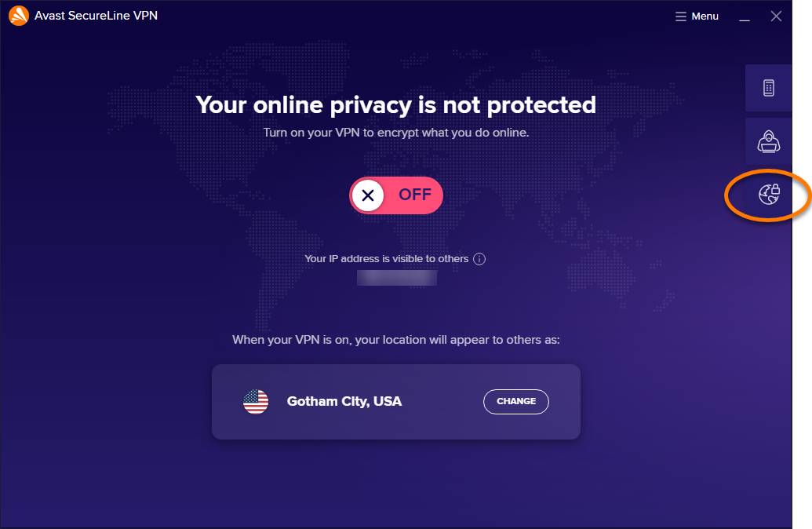The image size is (812, 529).
Task: Click the USA flag icon
Action: [x=256, y=402]
